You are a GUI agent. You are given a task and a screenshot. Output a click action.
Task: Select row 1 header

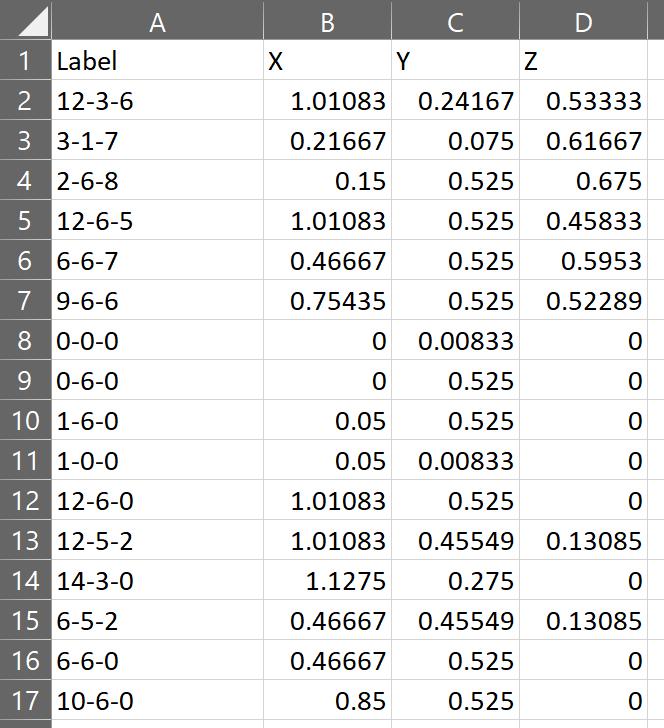point(26,60)
